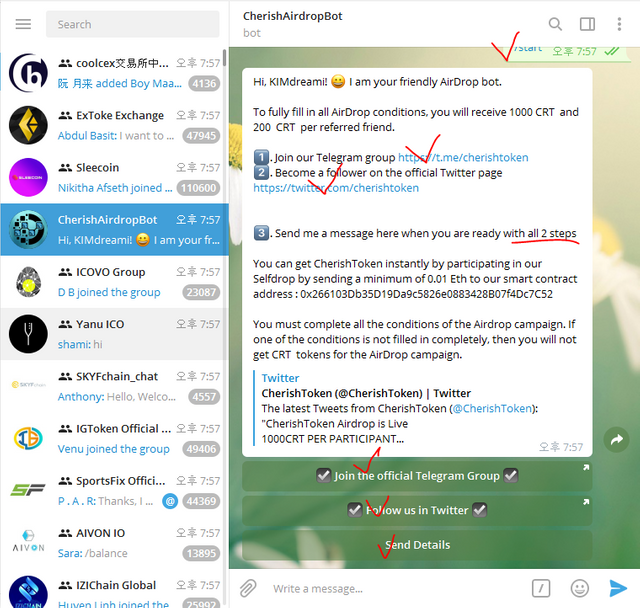
Task: Open the t.me/cherishtoken Telegram group link
Action: (463, 158)
